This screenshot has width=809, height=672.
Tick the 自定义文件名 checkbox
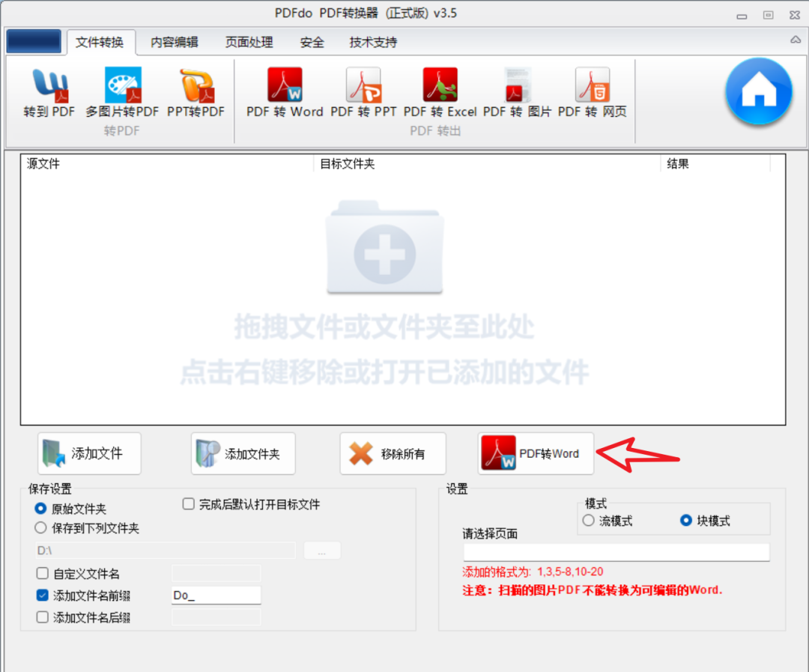[x=43, y=573]
